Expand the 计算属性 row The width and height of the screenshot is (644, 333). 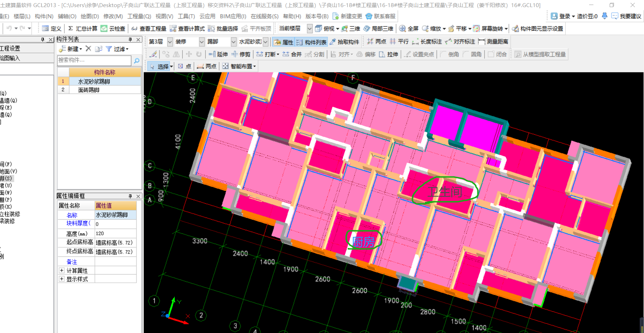[62, 270]
